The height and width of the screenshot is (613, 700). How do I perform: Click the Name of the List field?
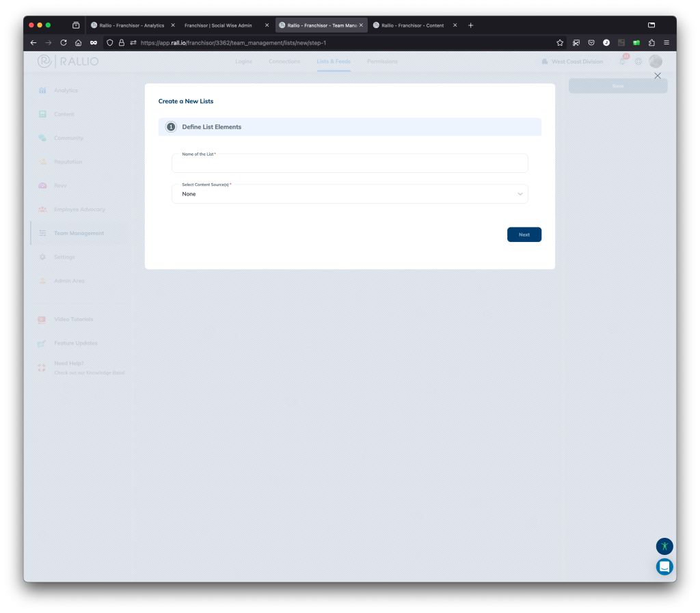pyautogui.click(x=349, y=164)
